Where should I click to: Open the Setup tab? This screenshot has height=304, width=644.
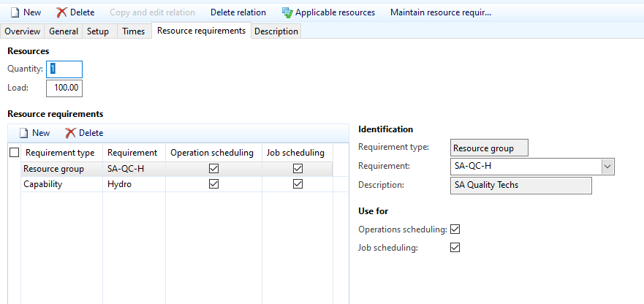pos(98,31)
